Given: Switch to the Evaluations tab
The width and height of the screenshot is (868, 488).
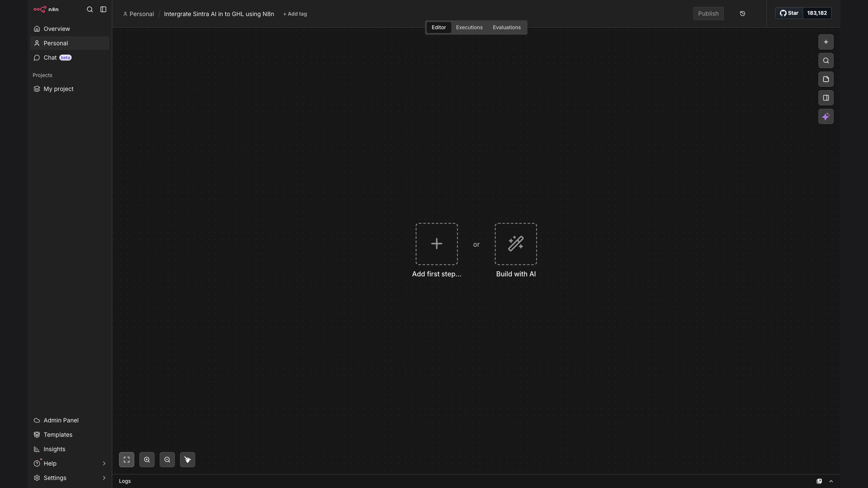Looking at the screenshot, I should tap(507, 28).
